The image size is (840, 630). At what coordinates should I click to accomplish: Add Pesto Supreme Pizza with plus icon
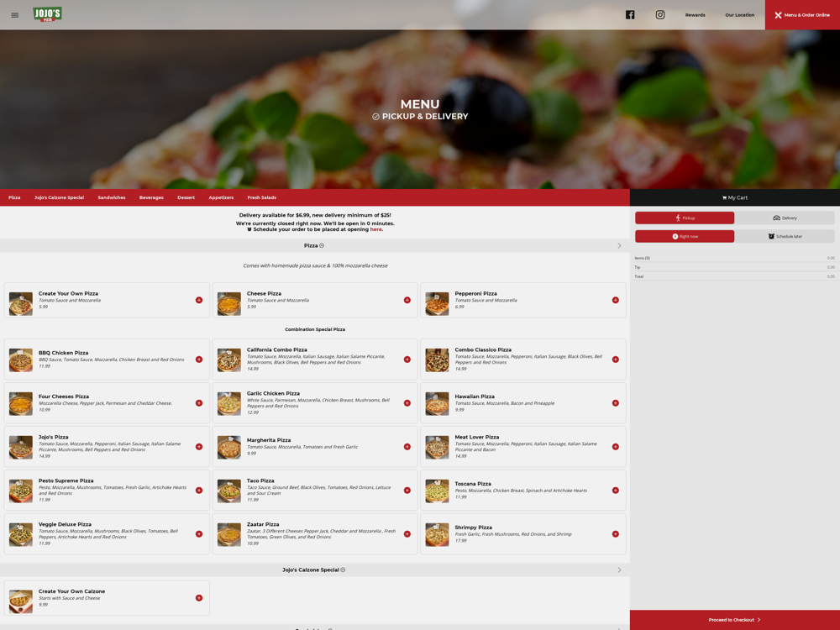[x=199, y=491]
